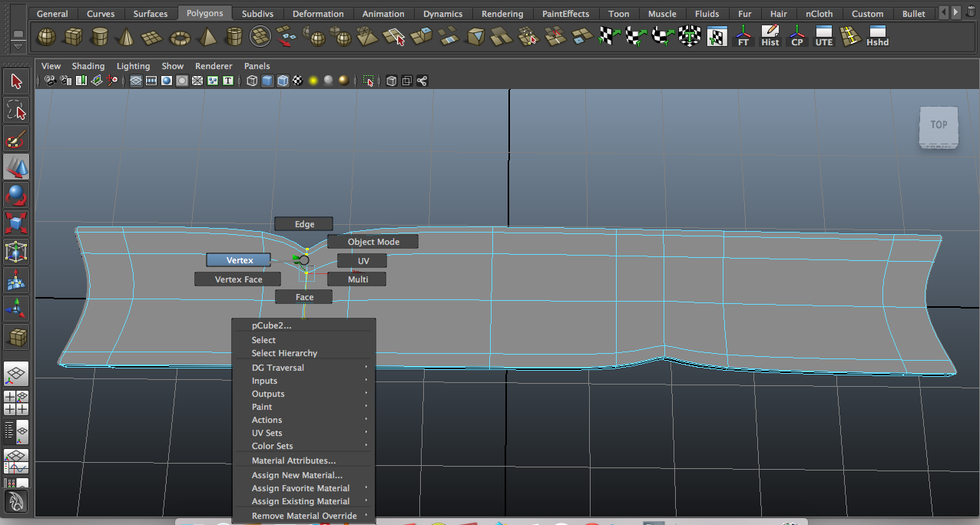Open the UV Sets submenu
This screenshot has width=980, height=525.
coord(267,433)
